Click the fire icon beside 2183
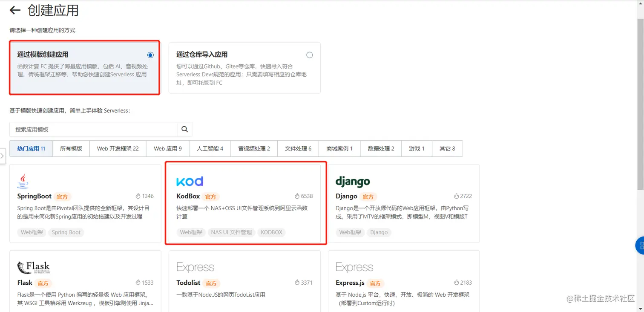This screenshot has height=312, width=644. [x=457, y=283]
